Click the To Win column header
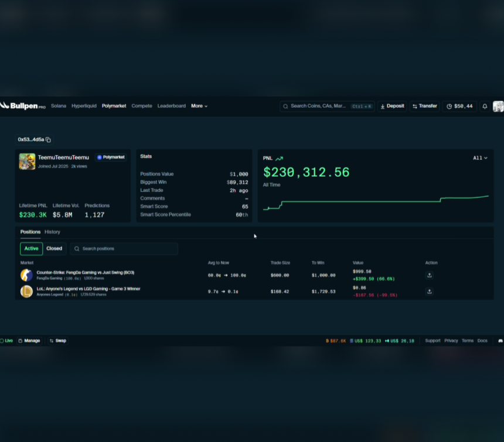This screenshot has width=504, height=442. (318, 263)
